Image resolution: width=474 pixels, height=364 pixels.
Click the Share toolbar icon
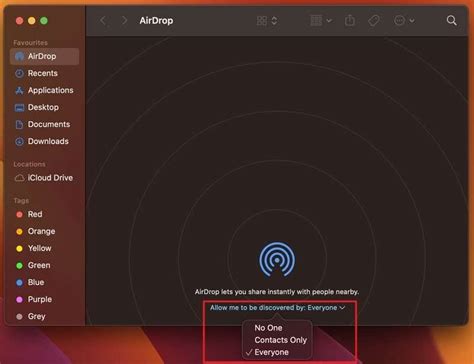[350, 20]
